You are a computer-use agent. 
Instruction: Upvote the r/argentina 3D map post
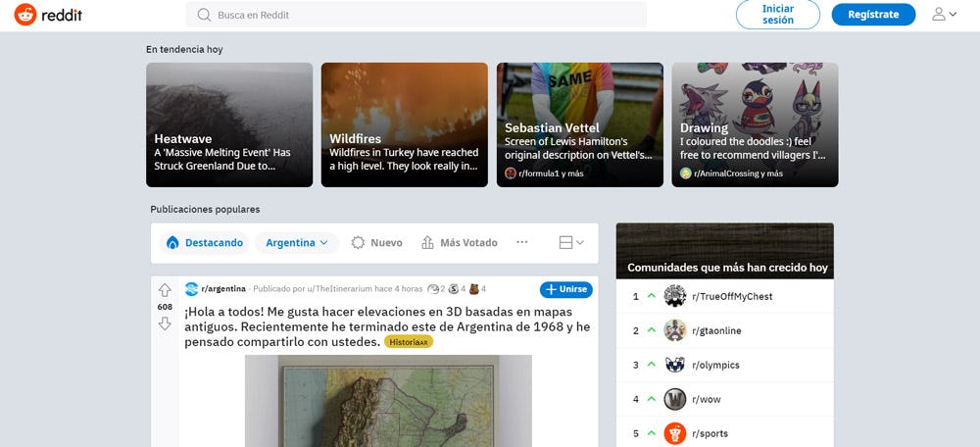[x=165, y=290]
